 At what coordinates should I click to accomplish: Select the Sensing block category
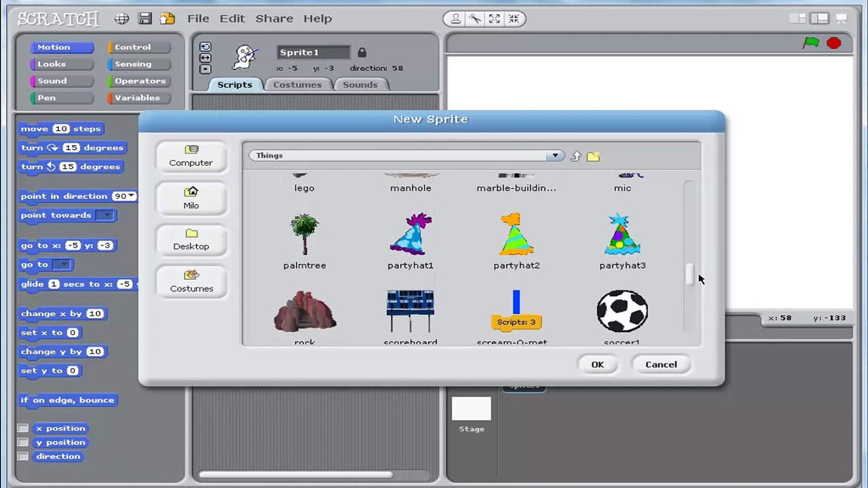click(139, 64)
